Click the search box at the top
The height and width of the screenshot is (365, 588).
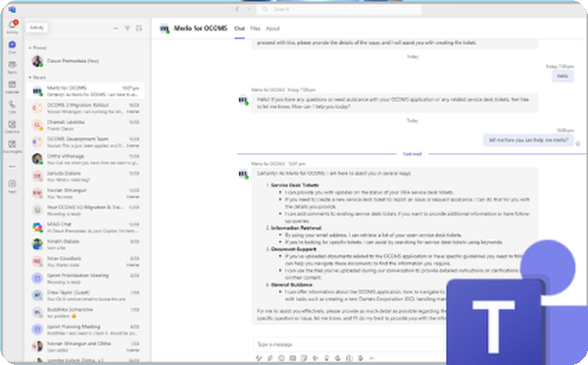coord(339,9)
